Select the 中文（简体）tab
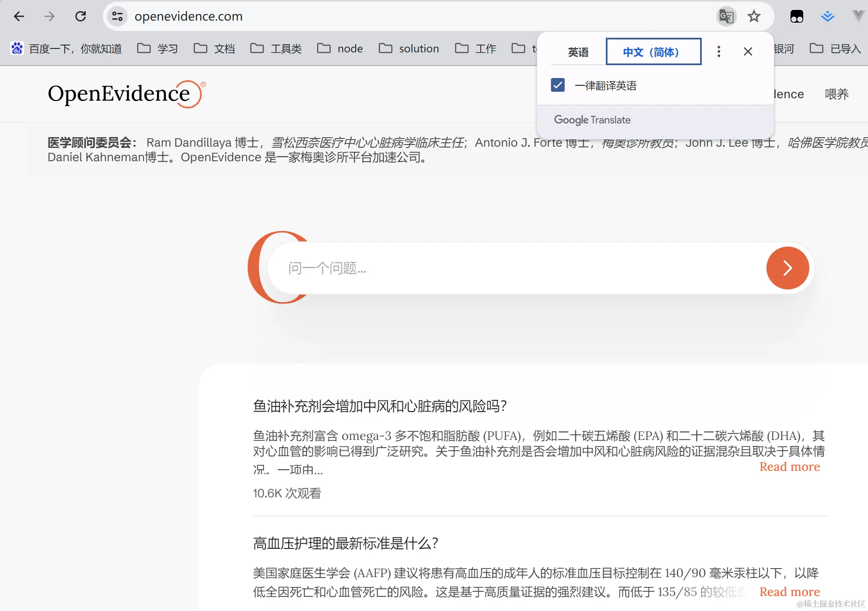868x611 pixels. 653,52
